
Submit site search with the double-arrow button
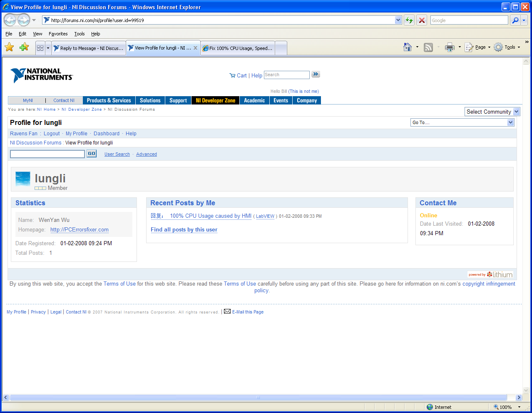pyautogui.click(x=316, y=75)
